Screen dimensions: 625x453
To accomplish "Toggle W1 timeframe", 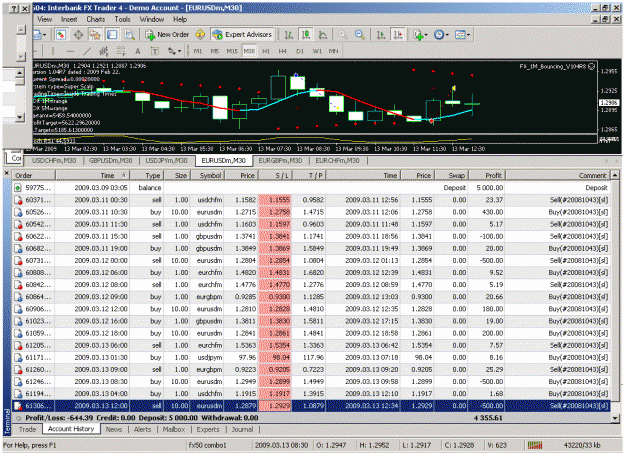I will coord(317,51).
